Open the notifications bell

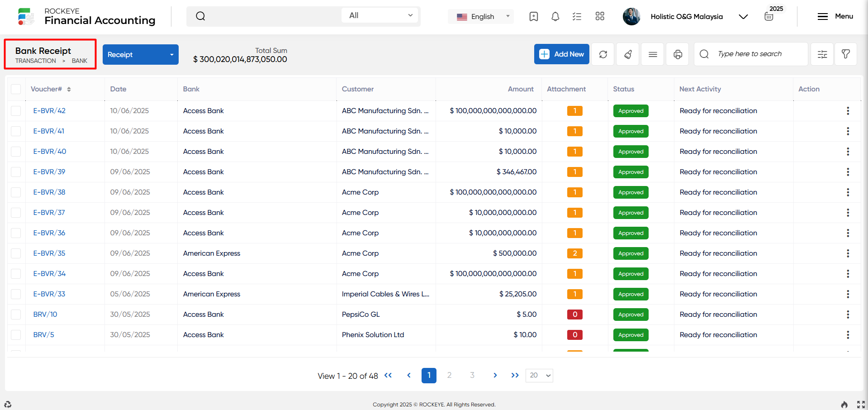tap(555, 17)
